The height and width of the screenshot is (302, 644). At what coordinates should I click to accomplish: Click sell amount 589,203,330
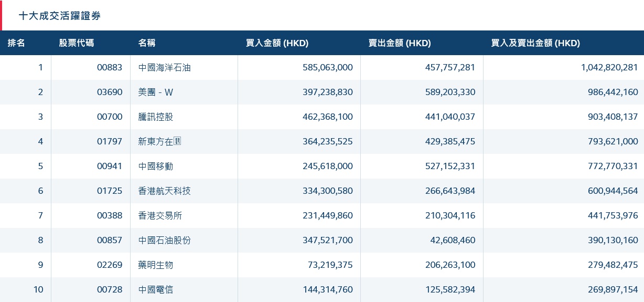(450, 92)
